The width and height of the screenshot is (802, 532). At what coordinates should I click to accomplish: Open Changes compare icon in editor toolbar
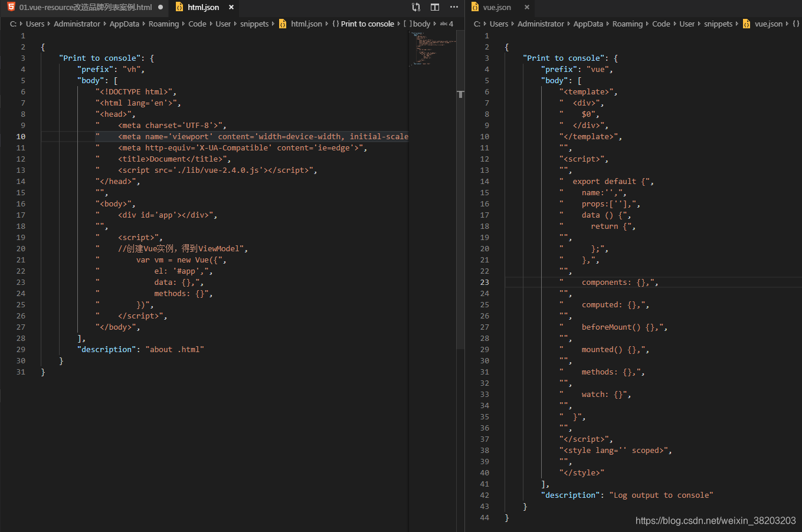coord(416,7)
